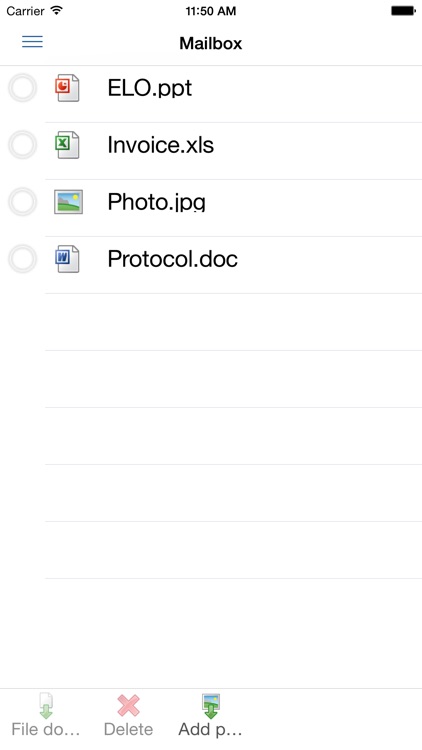Tap the 'Delete' toolbar label
422x750 pixels.
[129, 729]
